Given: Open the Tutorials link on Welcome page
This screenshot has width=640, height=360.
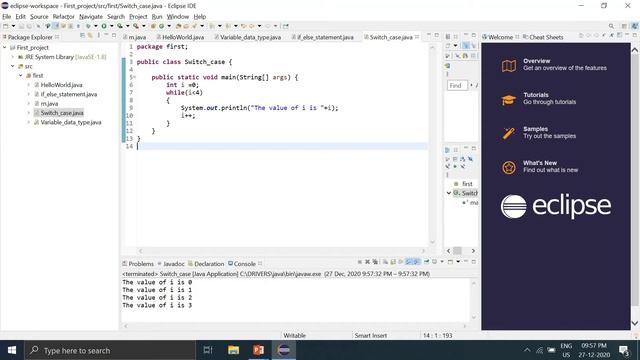Looking at the screenshot, I should 536,95.
